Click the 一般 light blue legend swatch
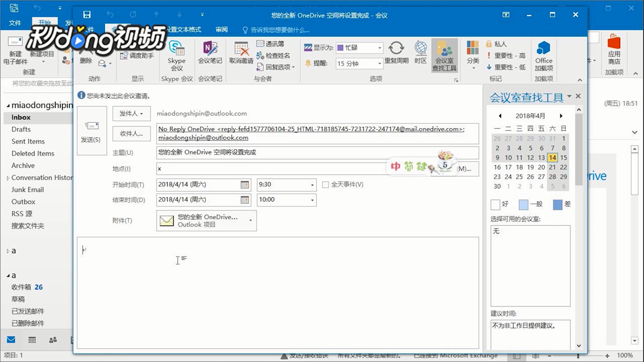Screen dimensions: 644x362 click(523, 205)
